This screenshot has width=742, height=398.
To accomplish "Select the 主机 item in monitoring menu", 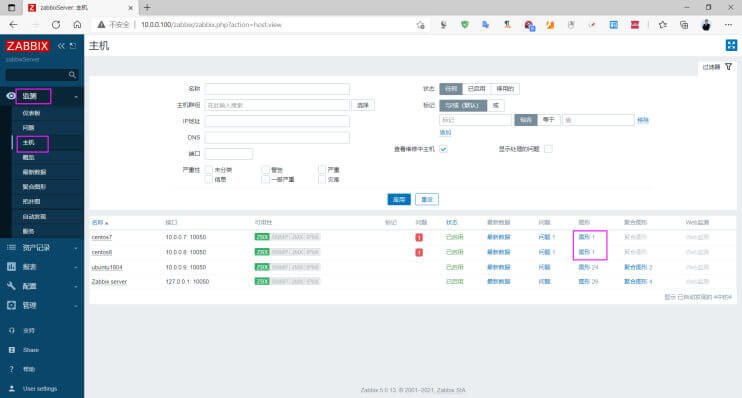I will [29, 142].
